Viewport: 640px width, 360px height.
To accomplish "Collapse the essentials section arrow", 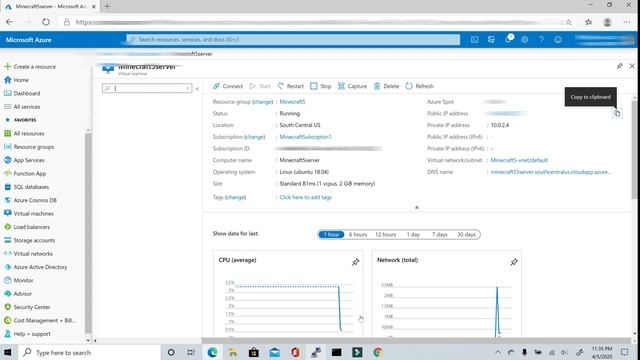I will [x=417, y=207].
